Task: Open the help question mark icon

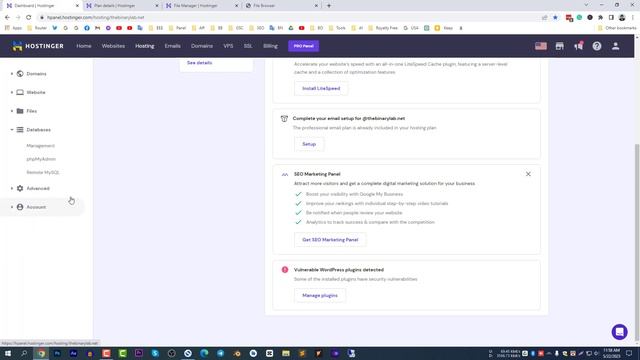Action: (597, 46)
